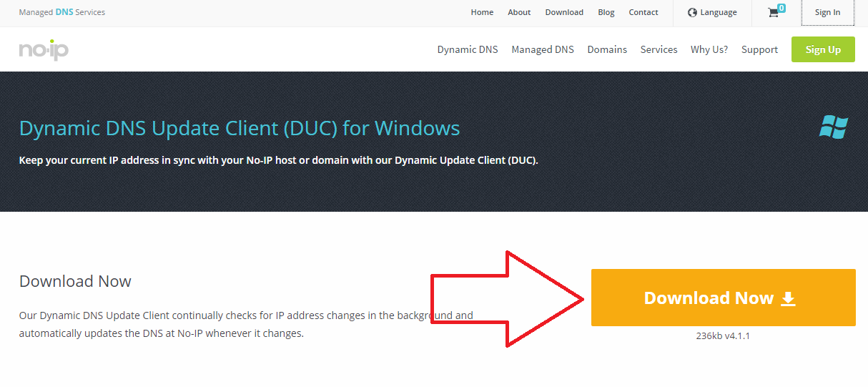The width and height of the screenshot is (868, 387).
Task: Open the Support menu
Action: pos(759,49)
